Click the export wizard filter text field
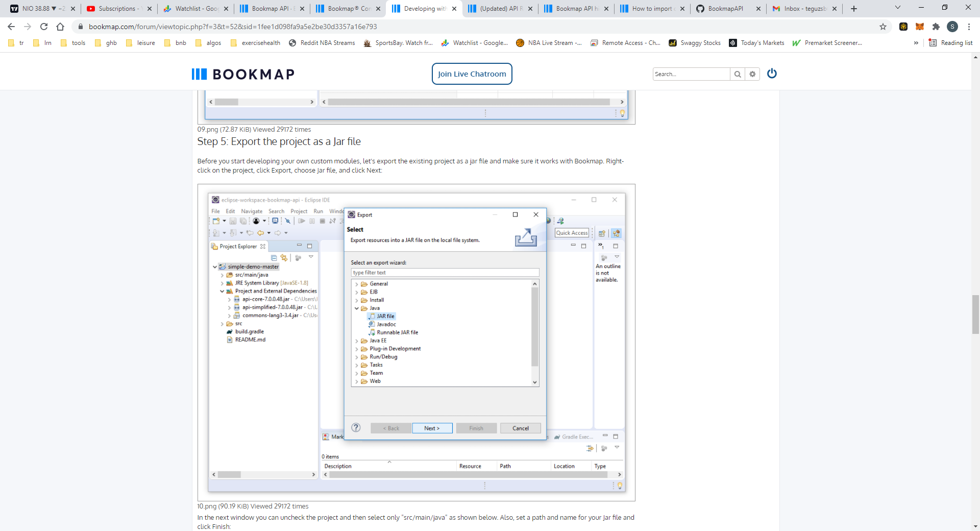 click(x=445, y=272)
